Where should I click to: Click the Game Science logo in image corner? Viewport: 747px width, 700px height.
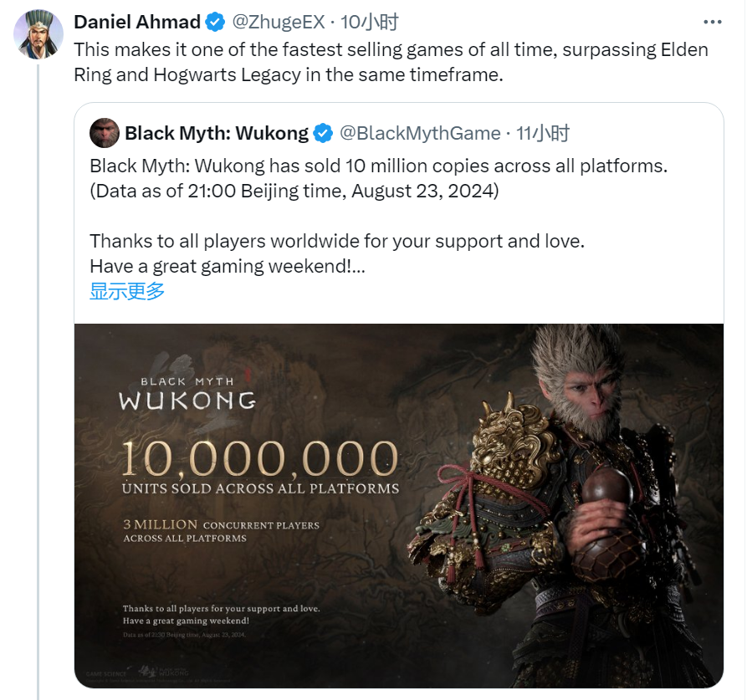point(106,674)
